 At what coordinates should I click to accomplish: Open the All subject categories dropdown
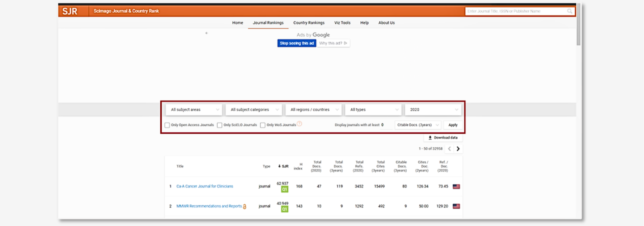[254, 110]
